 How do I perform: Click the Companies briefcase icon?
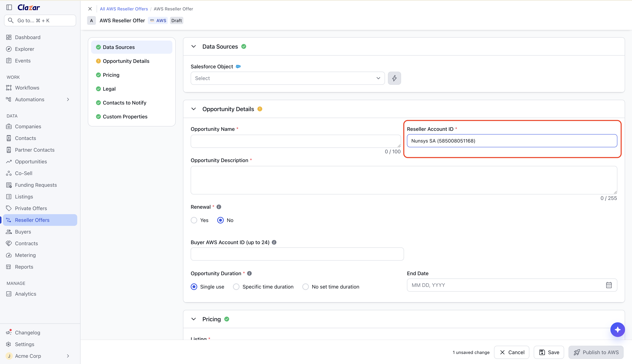[x=9, y=126]
